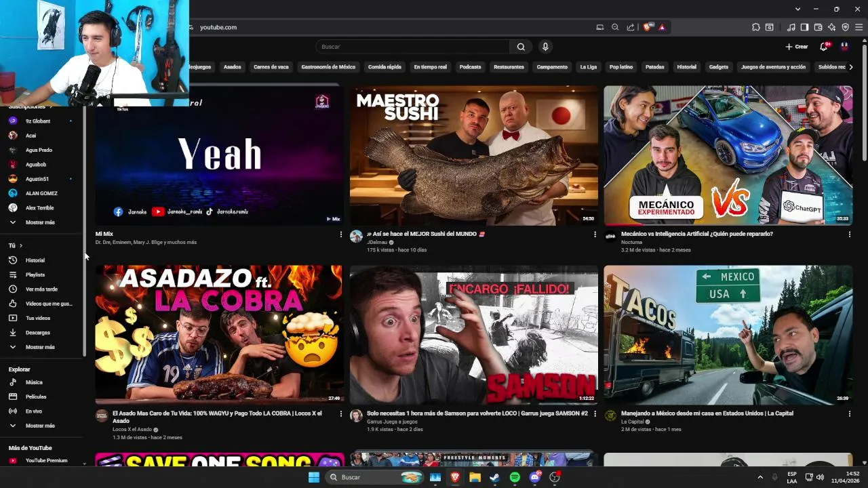Open the Windows Start menu

[x=314, y=477]
